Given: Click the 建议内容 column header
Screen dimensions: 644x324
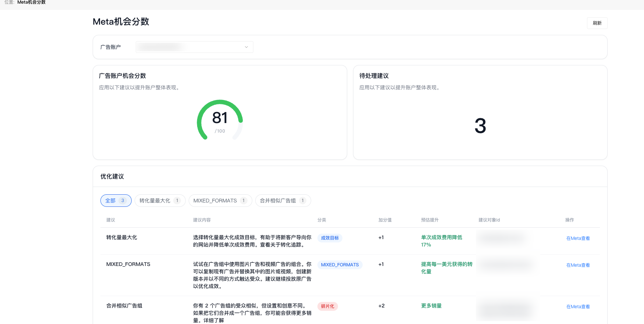Looking at the screenshot, I should pyautogui.click(x=202, y=220).
